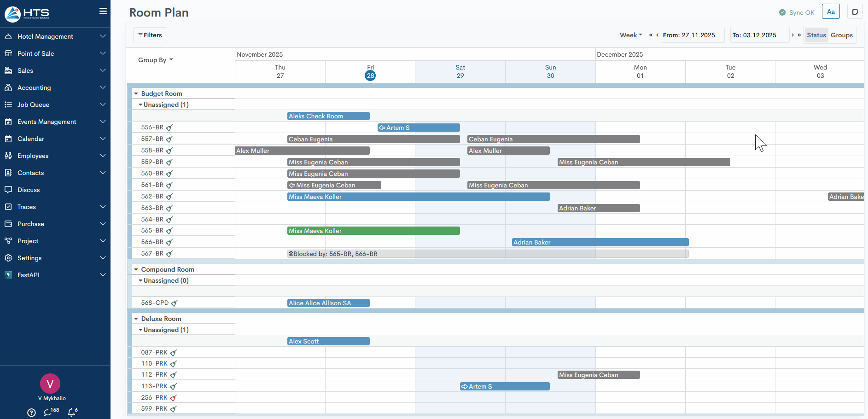Collapse the Budget Room group

136,93
